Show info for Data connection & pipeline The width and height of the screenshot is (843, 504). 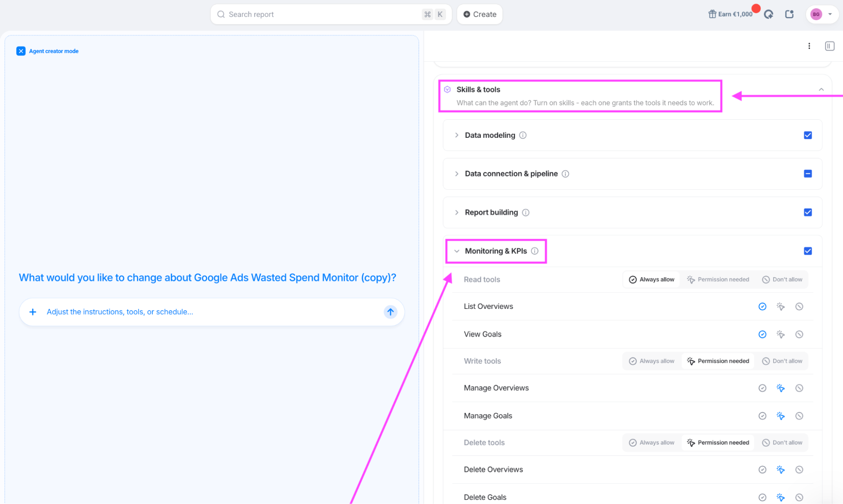pos(566,174)
